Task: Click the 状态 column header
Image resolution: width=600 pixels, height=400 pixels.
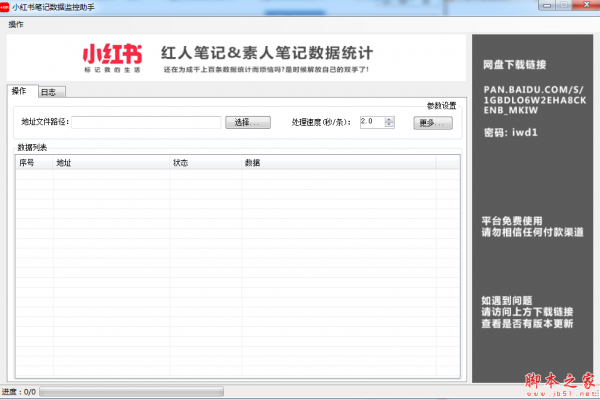Action: (x=205, y=163)
